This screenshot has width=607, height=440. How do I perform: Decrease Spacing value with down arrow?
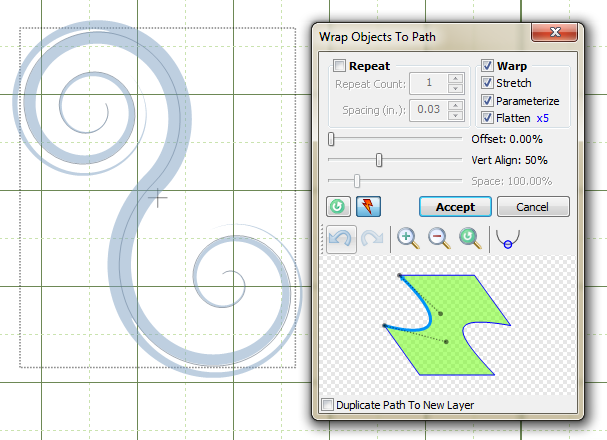(456, 115)
